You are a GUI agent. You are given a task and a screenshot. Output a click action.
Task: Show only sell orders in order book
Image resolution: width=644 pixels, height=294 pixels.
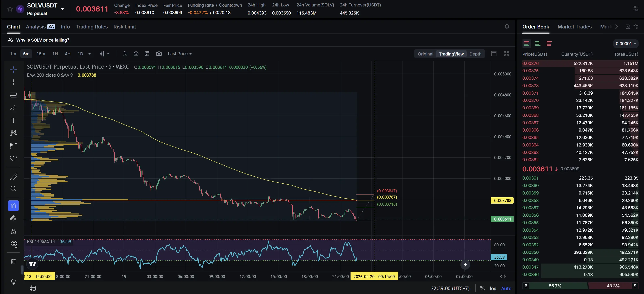point(549,44)
